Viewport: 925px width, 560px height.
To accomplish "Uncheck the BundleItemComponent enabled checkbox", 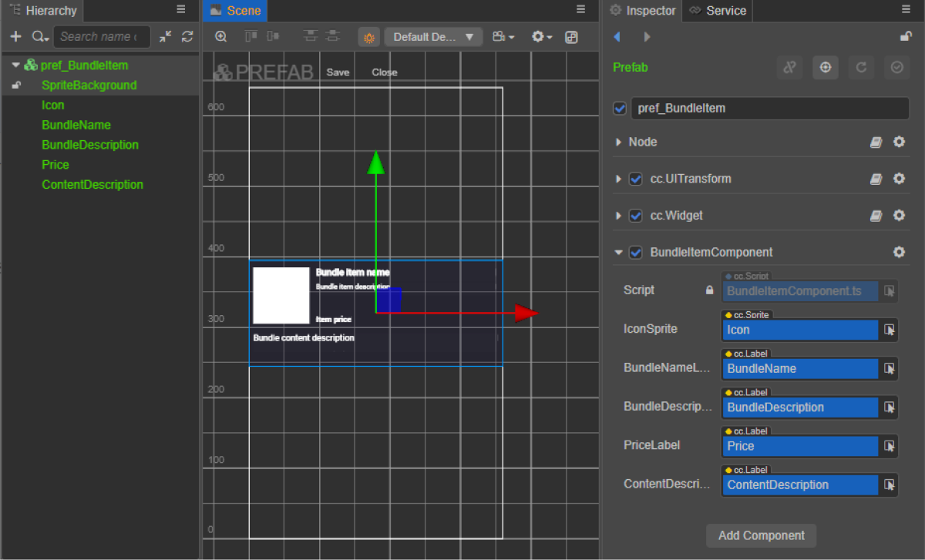I will click(636, 252).
